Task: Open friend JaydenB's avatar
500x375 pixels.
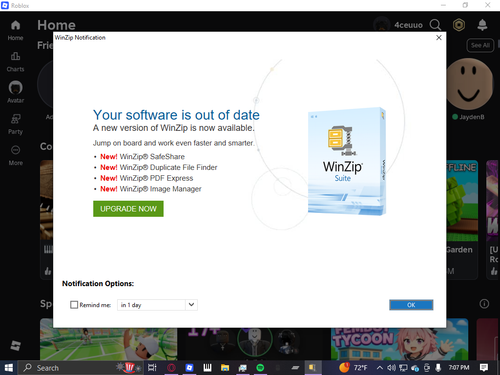Action: [x=469, y=84]
